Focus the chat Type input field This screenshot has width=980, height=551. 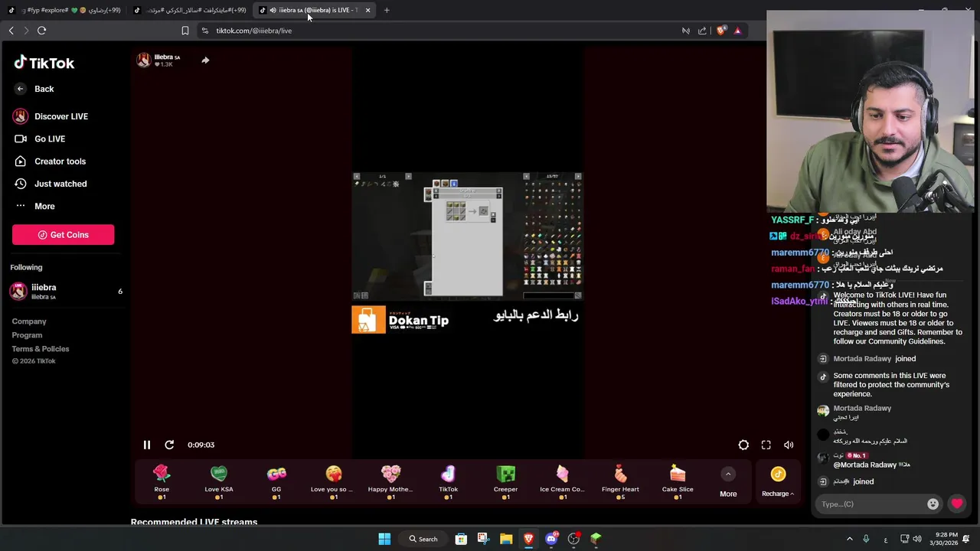click(871, 504)
